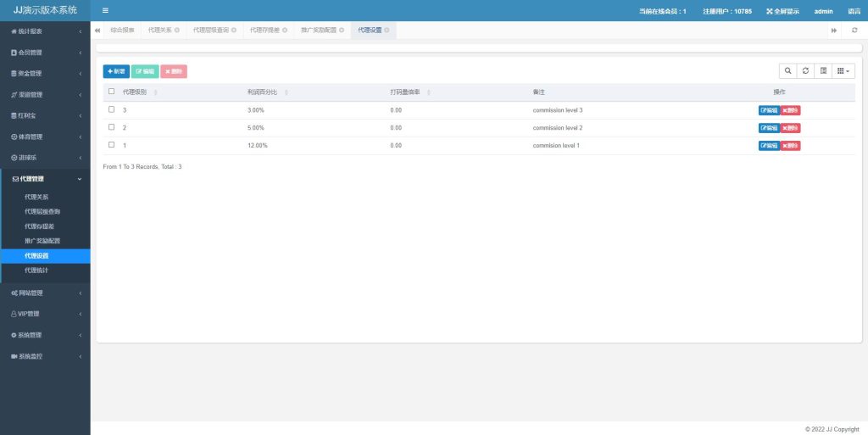Delete the commision level 1 row

click(x=791, y=146)
